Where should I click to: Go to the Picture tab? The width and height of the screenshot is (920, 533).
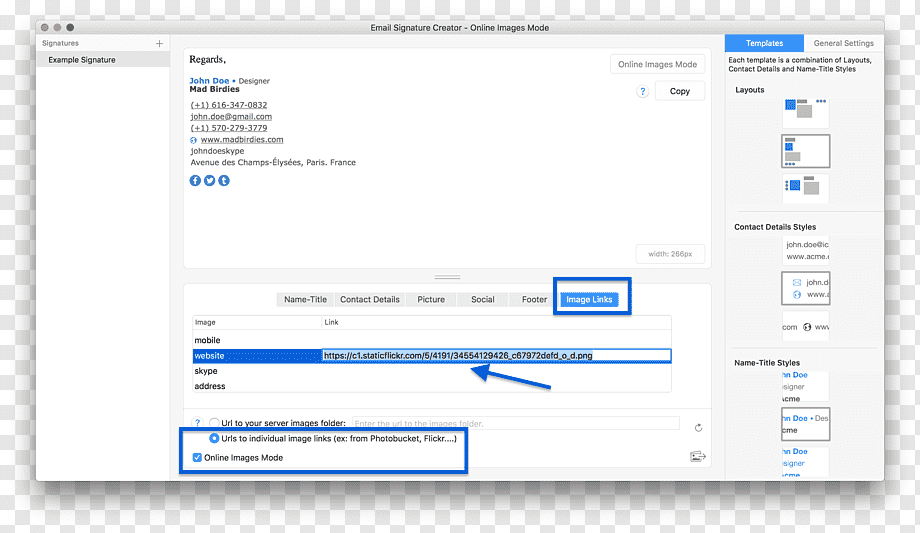431,299
